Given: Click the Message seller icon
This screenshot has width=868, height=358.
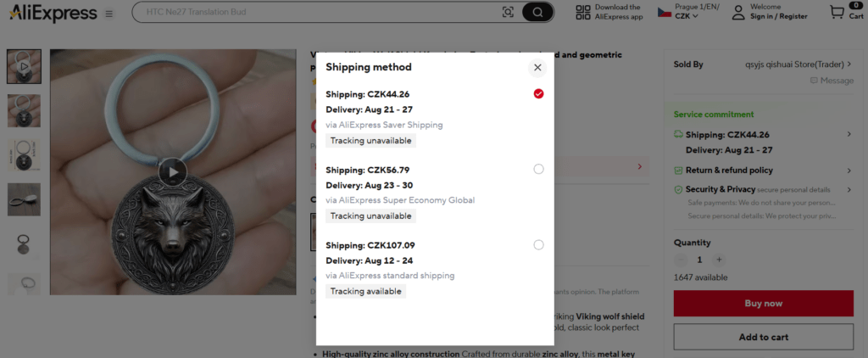Looking at the screenshot, I should point(814,81).
